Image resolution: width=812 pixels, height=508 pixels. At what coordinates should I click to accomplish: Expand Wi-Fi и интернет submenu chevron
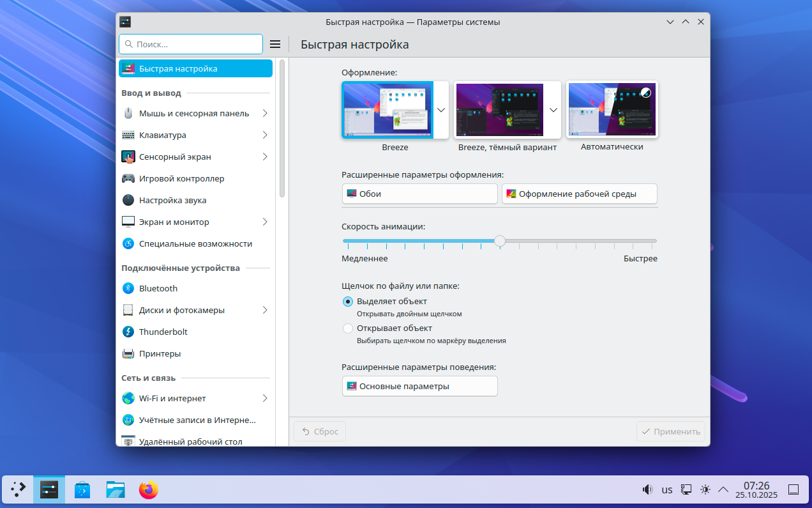click(264, 398)
